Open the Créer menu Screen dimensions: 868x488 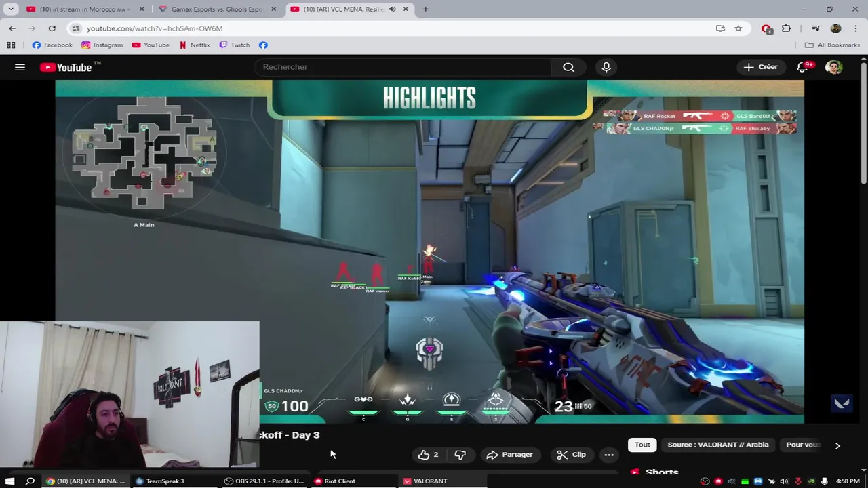tap(760, 67)
